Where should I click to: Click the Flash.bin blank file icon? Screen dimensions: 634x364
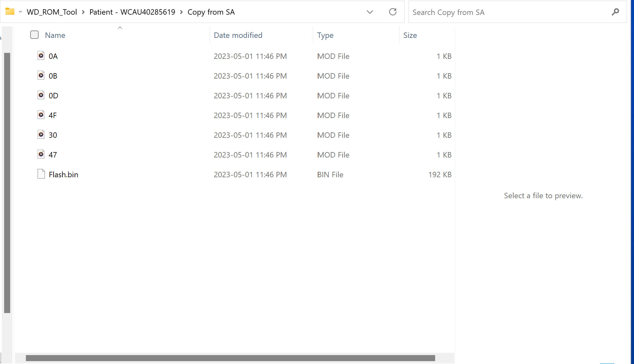(41, 174)
